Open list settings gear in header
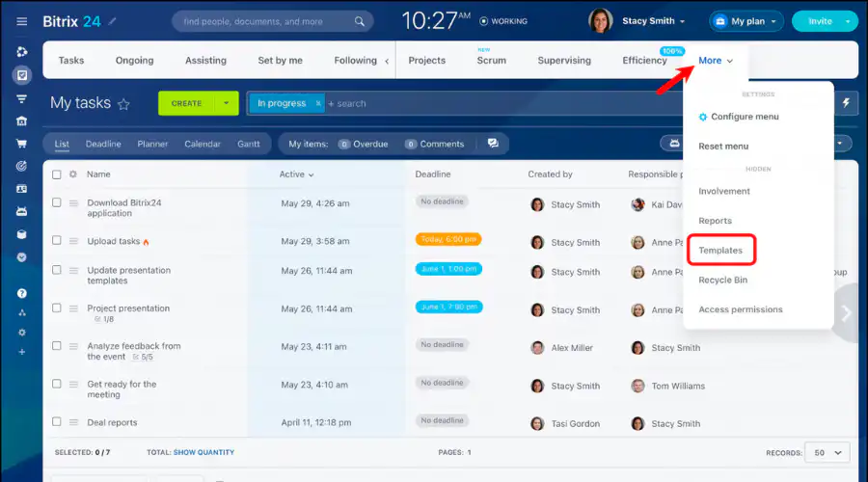The width and height of the screenshot is (868, 482). [72, 174]
